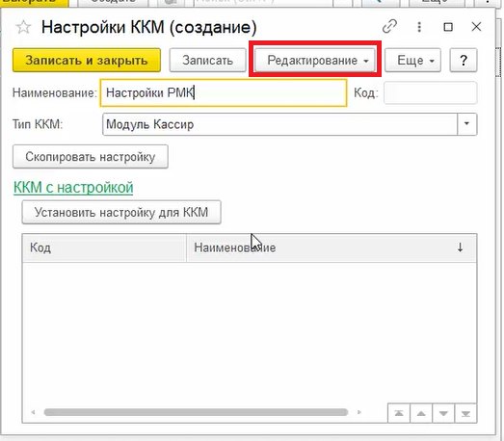
Task: Move up one row with up arrow
Action: [421, 413]
